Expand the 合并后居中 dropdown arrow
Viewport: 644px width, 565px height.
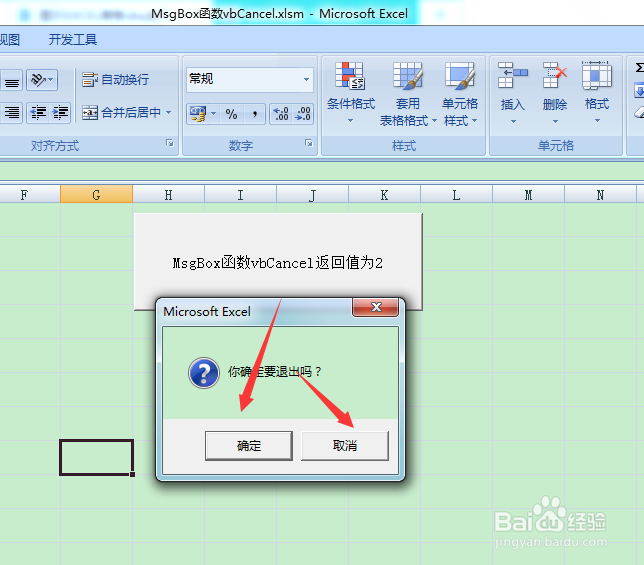168,112
